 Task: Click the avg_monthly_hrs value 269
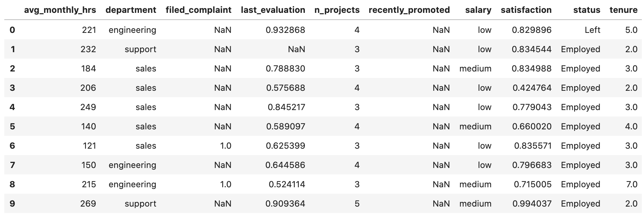tap(88, 204)
